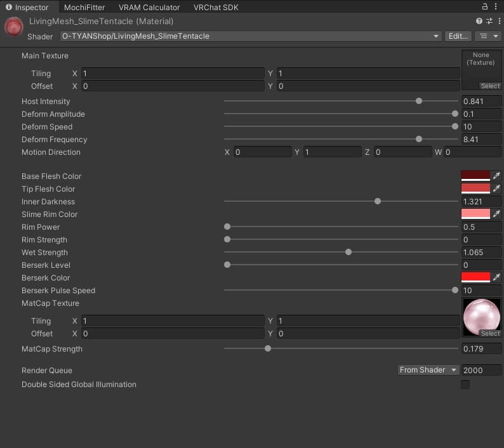Open the shader list options dropdown

pos(488,36)
